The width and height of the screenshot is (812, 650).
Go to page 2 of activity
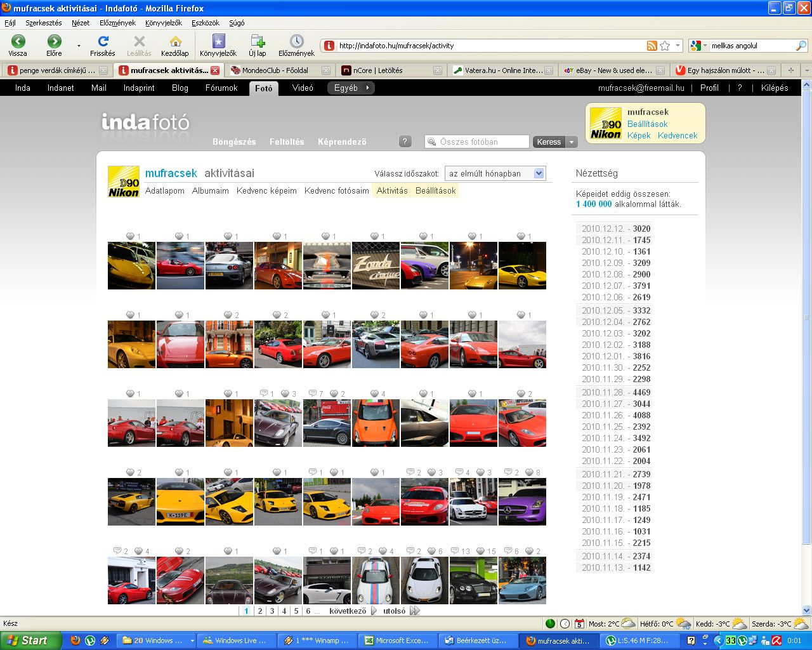click(260, 611)
